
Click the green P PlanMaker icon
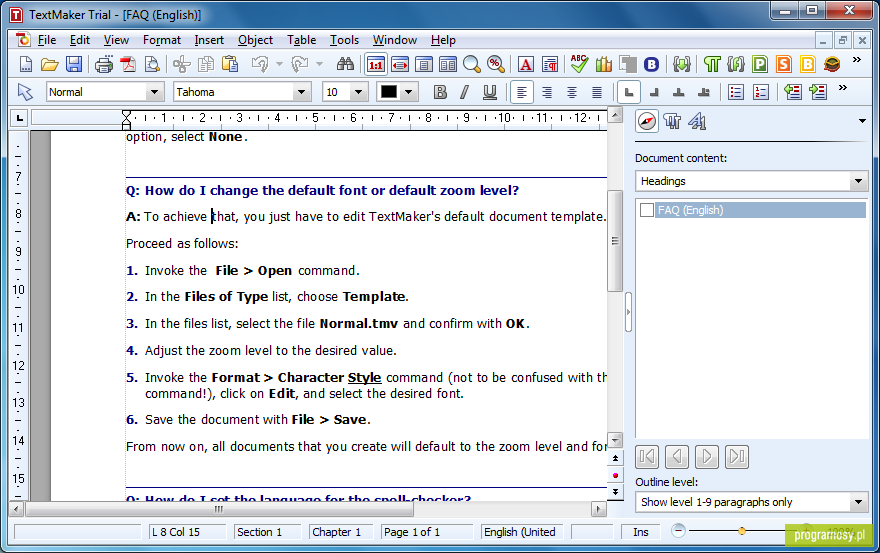click(760, 65)
